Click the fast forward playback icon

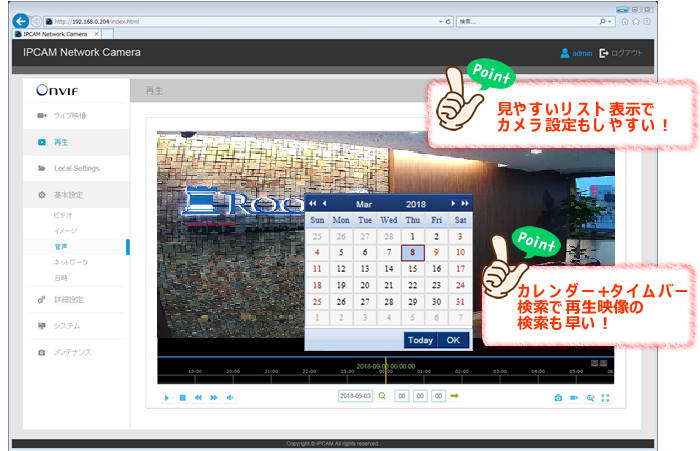(x=214, y=397)
